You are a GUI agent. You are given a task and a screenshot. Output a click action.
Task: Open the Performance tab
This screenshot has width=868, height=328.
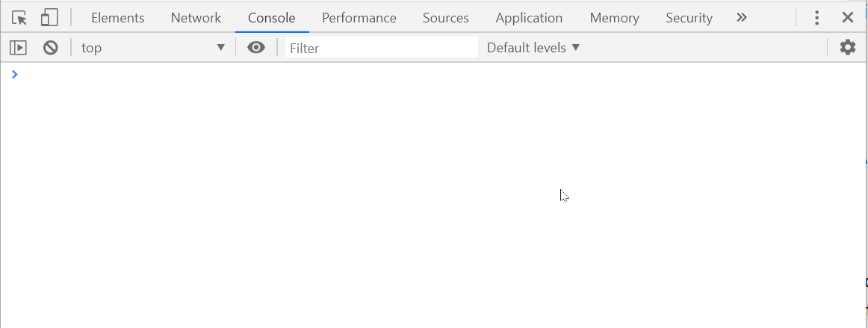click(x=359, y=18)
